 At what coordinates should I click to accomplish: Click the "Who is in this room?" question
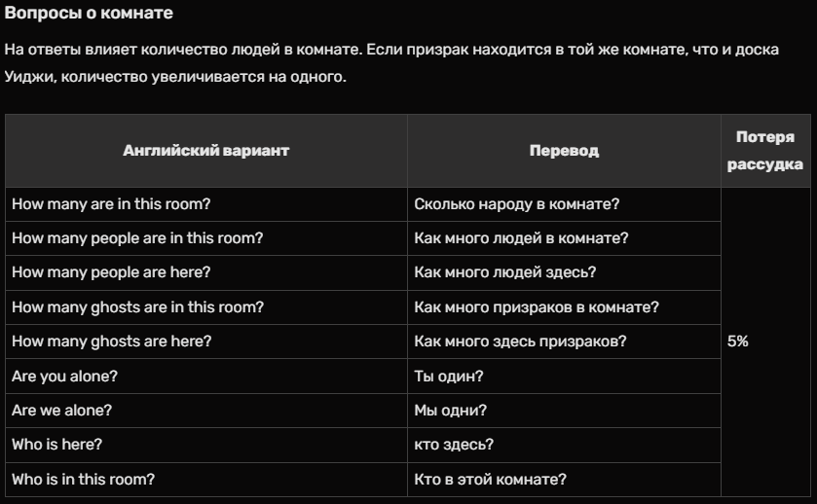(x=83, y=479)
